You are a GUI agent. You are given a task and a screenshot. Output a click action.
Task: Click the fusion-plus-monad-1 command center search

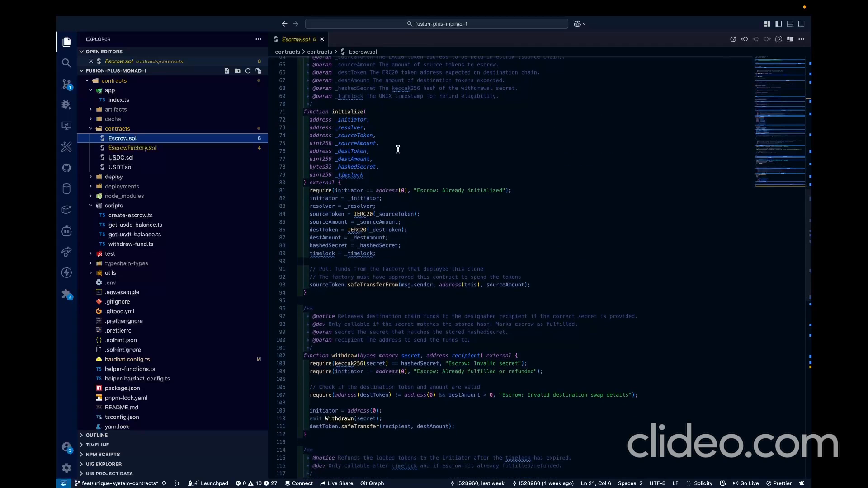436,24
